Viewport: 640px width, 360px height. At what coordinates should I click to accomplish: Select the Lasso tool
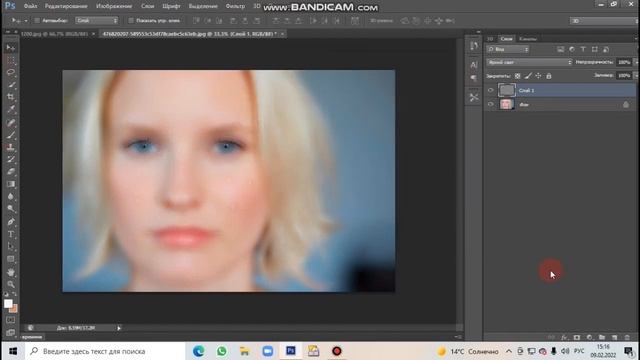click(11, 73)
